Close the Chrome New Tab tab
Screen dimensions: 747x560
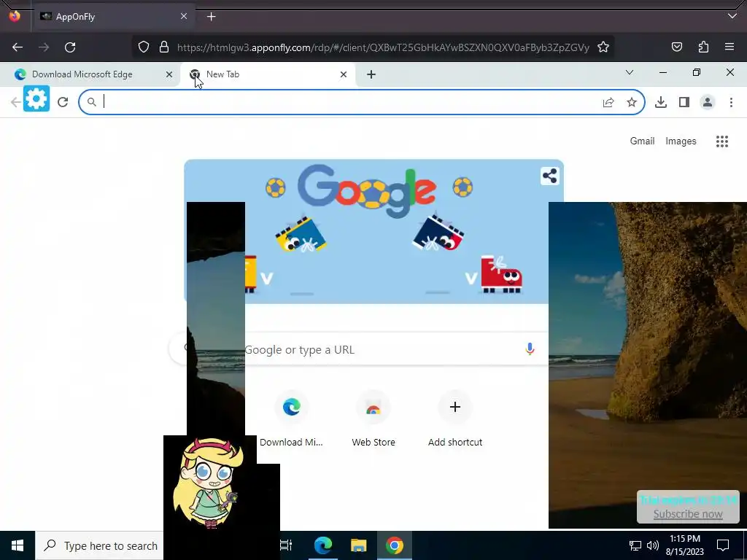coord(344,74)
